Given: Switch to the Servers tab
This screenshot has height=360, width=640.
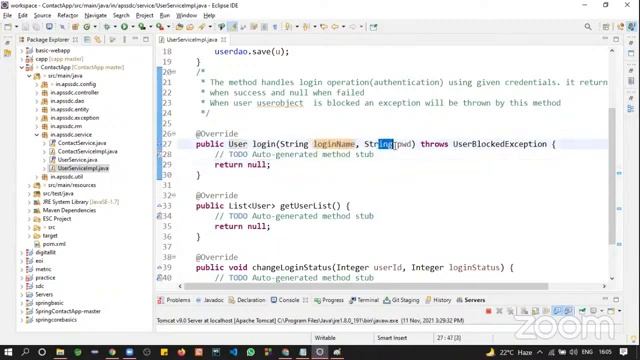Looking at the screenshot, I should point(471,300).
